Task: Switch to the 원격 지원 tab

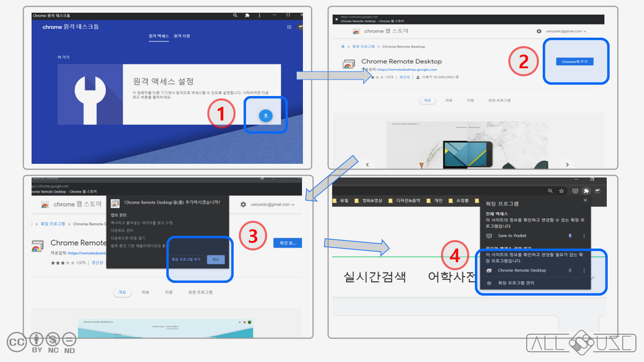Action: click(182, 36)
